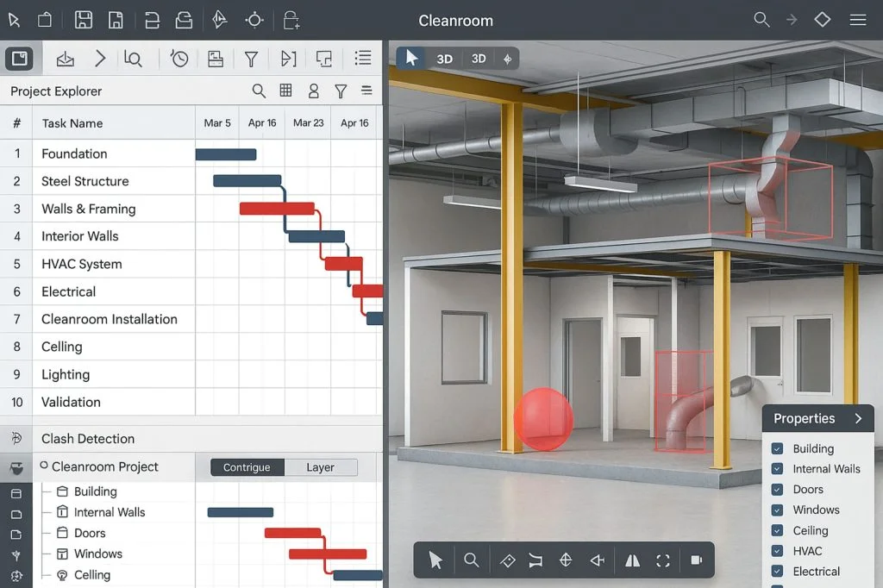This screenshot has height=588, width=883.
Task: Click the forward arrow in the title bar
Action: coord(792,20)
